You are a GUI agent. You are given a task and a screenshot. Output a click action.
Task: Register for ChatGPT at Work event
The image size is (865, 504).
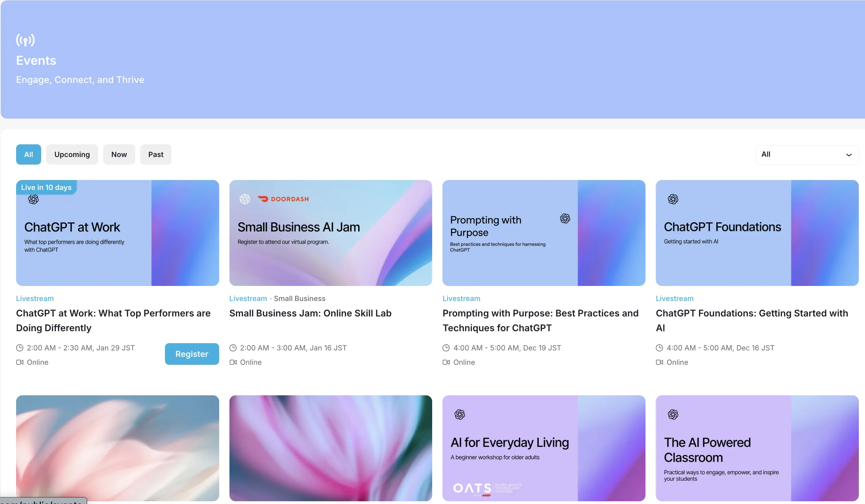[x=191, y=354]
